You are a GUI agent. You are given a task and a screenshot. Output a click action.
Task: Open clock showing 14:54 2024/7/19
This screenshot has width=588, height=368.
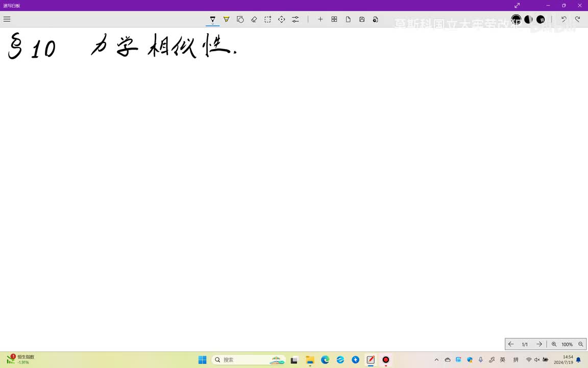click(563, 360)
